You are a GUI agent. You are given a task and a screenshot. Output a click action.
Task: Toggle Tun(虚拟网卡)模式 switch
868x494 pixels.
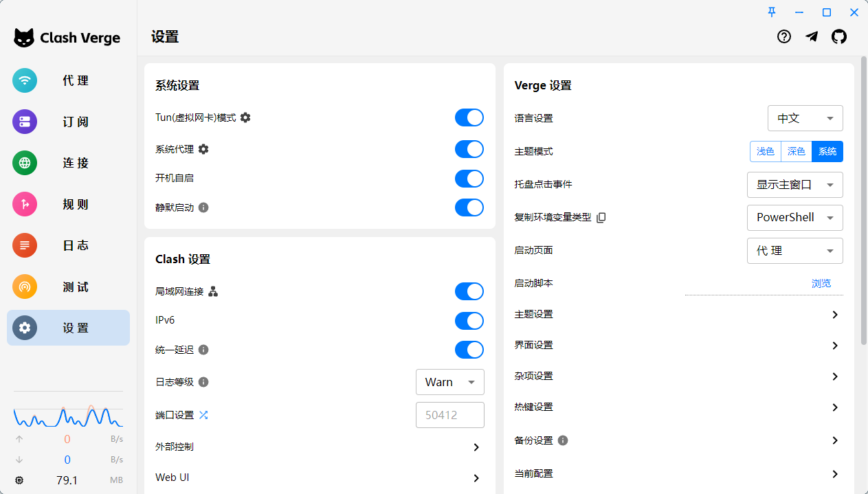[469, 117]
